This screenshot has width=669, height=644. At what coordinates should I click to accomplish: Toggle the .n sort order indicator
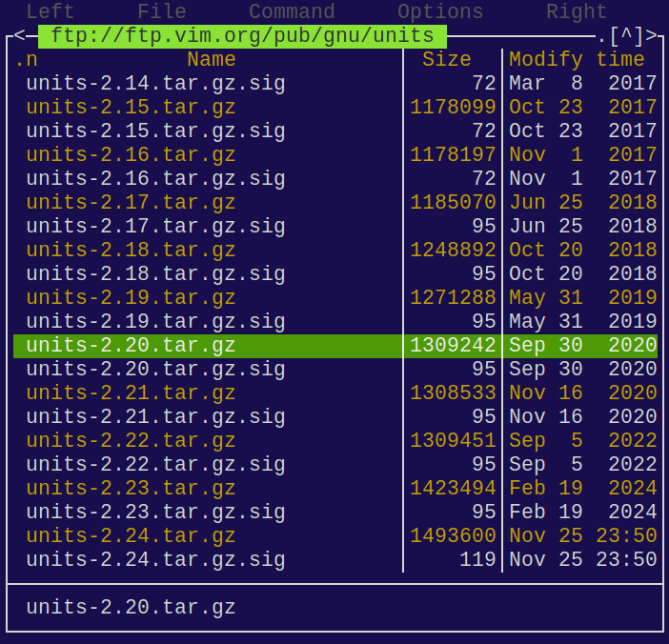[x=26, y=60]
